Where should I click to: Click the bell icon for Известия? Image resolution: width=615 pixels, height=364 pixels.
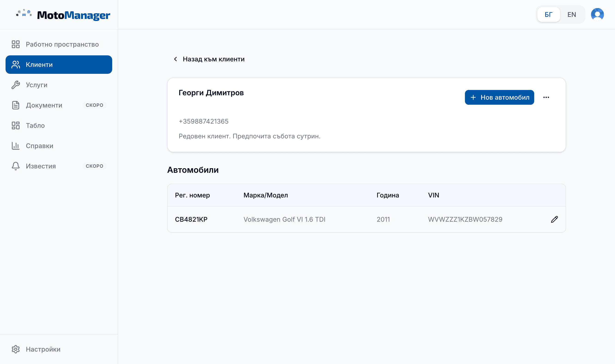16,166
